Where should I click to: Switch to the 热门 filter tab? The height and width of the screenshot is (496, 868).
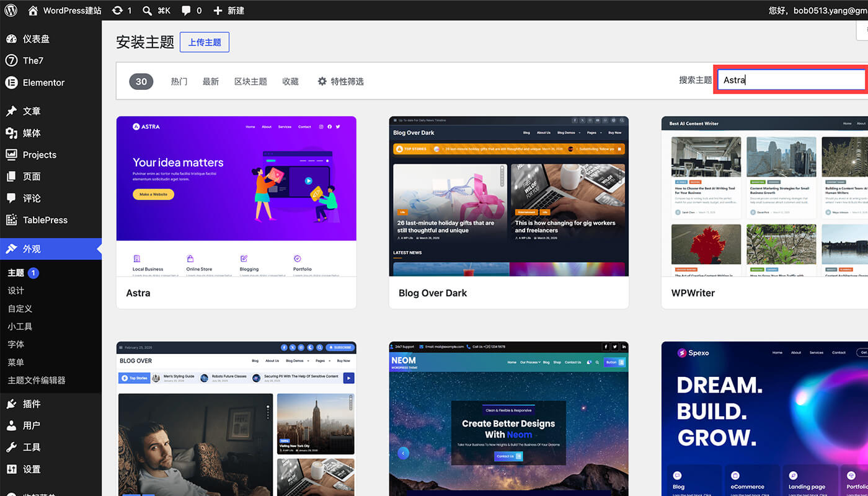(179, 81)
